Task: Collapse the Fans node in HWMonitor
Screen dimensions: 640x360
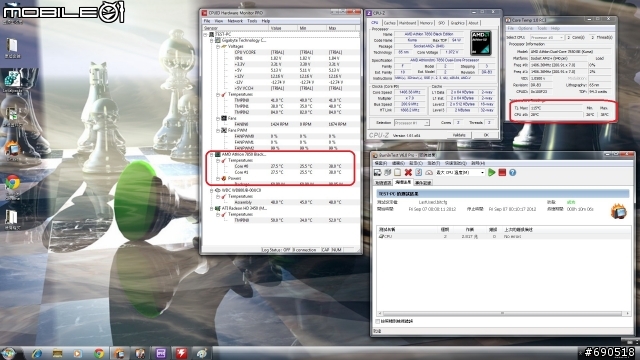Action: tap(218, 118)
